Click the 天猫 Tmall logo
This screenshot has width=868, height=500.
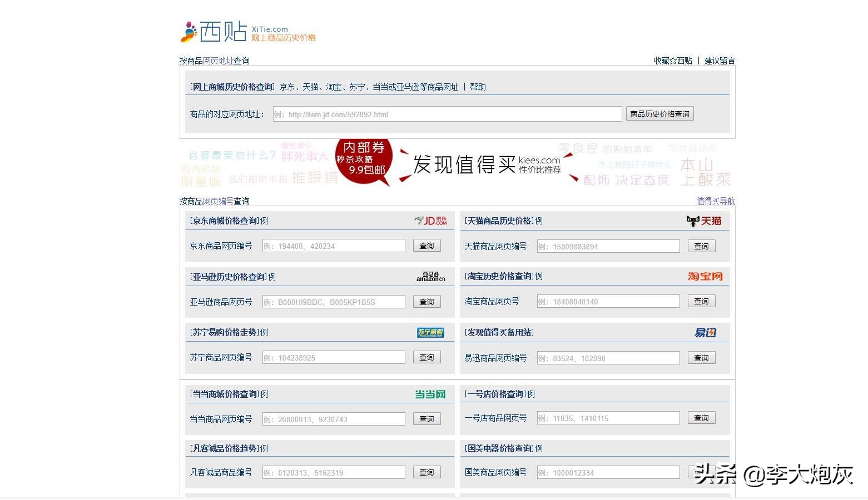tap(703, 220)
